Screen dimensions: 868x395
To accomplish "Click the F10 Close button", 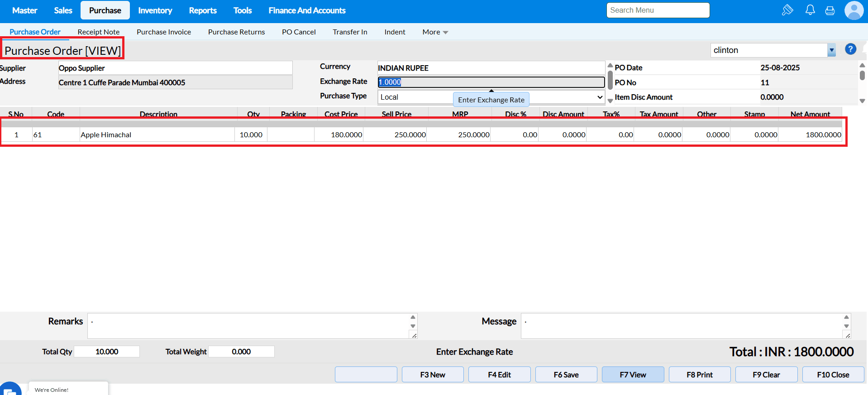I will (833, 375).
